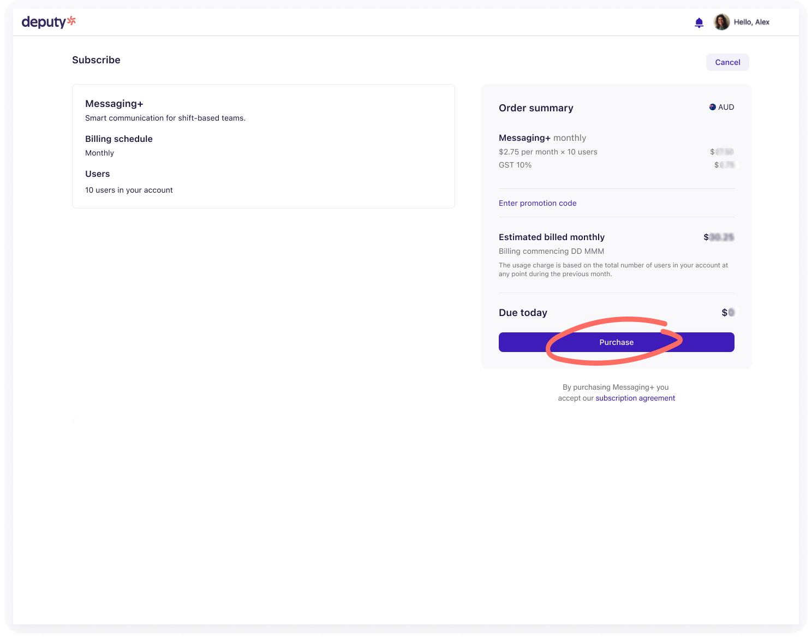The image size is (812, 644).
Task: Click the Messaging+ plan title
Action: coord(114,104)
